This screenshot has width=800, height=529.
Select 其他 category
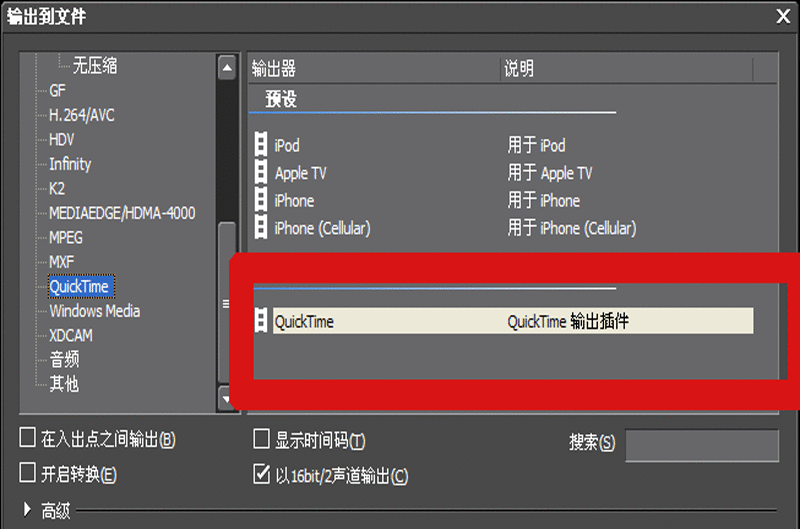64,384
